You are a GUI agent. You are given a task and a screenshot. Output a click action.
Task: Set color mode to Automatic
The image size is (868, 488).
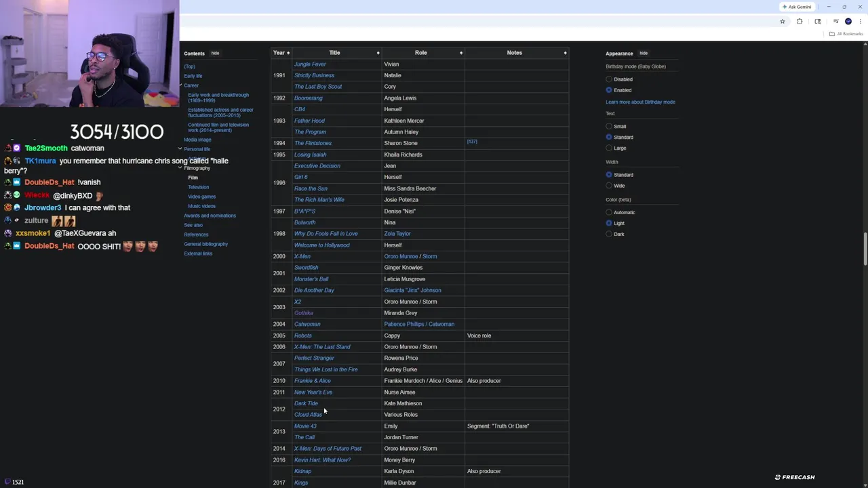click(609, 213)
